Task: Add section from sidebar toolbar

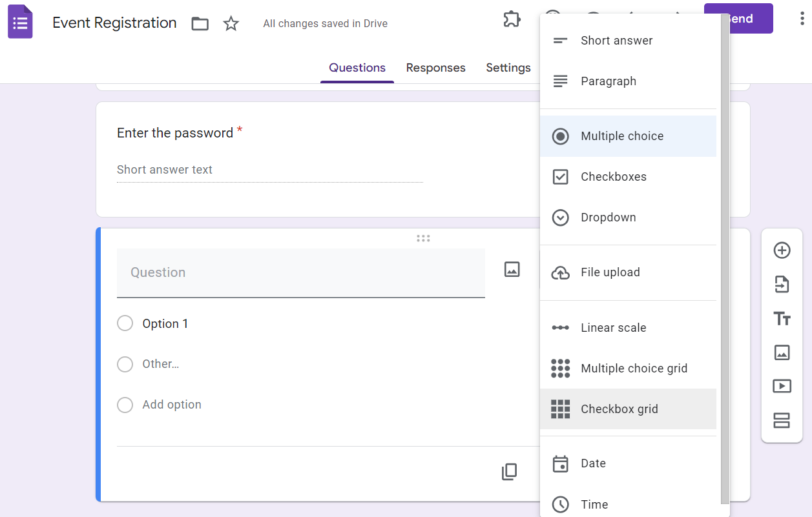Action: tap(782, 420)
